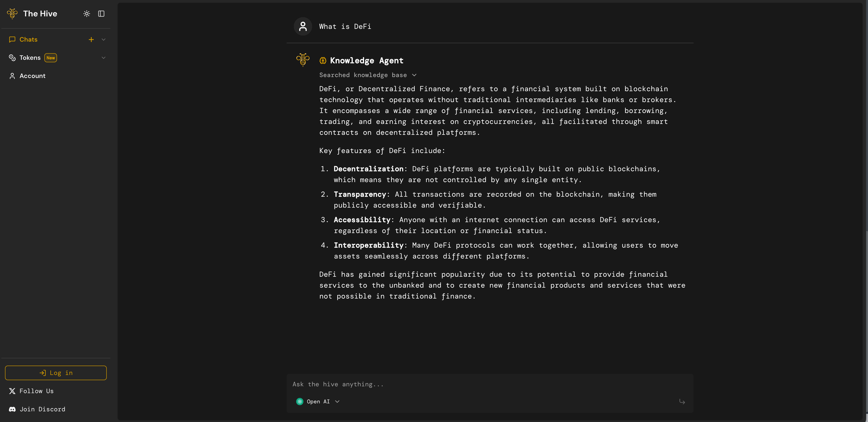This screenshot has width=868, height=422.
Task: Click the user avatar icon
Action: click(x=303, y=26)
